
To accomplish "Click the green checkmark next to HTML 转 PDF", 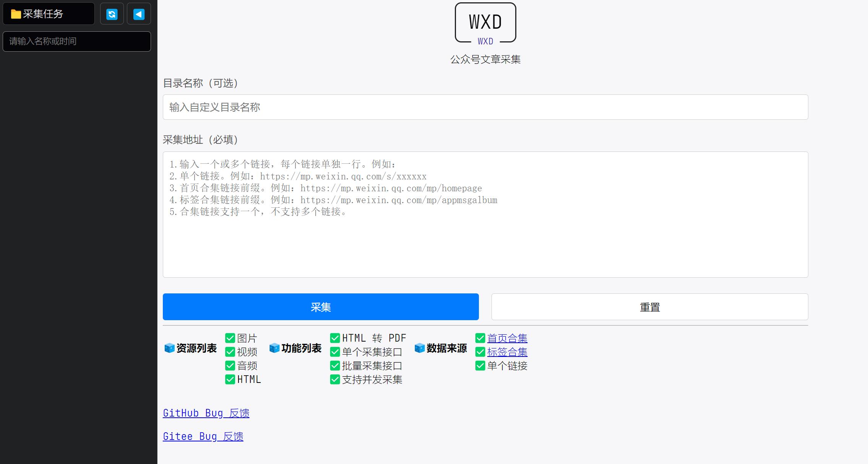I will [x=335, y=338].
